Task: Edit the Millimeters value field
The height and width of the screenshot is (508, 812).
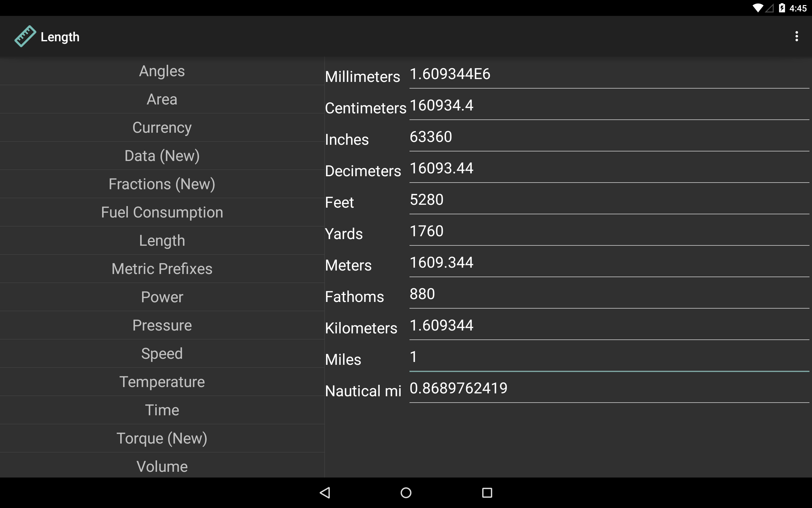Action: pos(609,75)
